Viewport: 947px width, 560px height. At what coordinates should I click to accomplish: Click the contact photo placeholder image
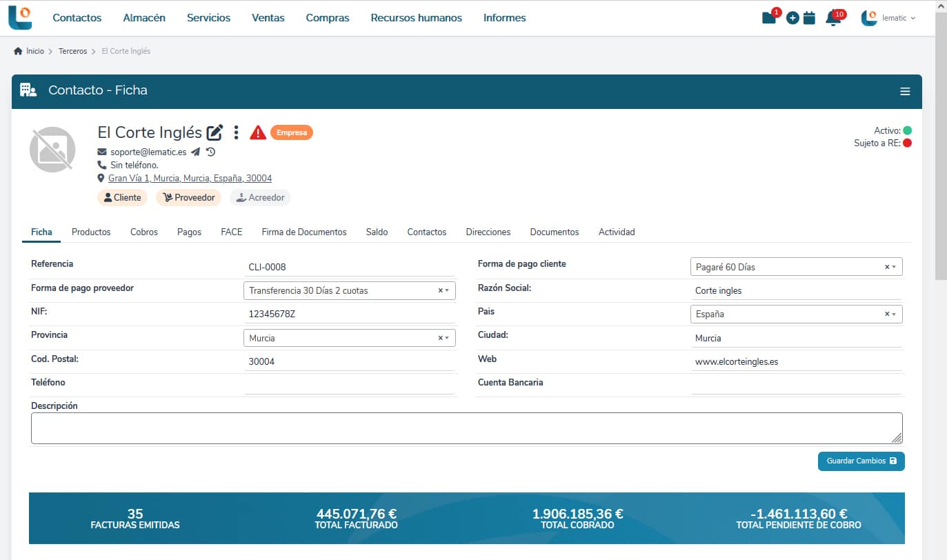52,149
